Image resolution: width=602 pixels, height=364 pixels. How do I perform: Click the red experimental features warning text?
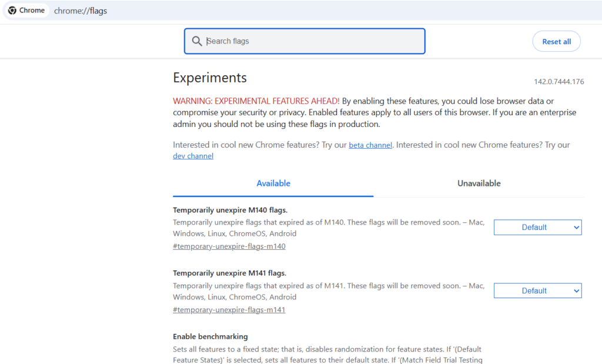pos(256,101)
